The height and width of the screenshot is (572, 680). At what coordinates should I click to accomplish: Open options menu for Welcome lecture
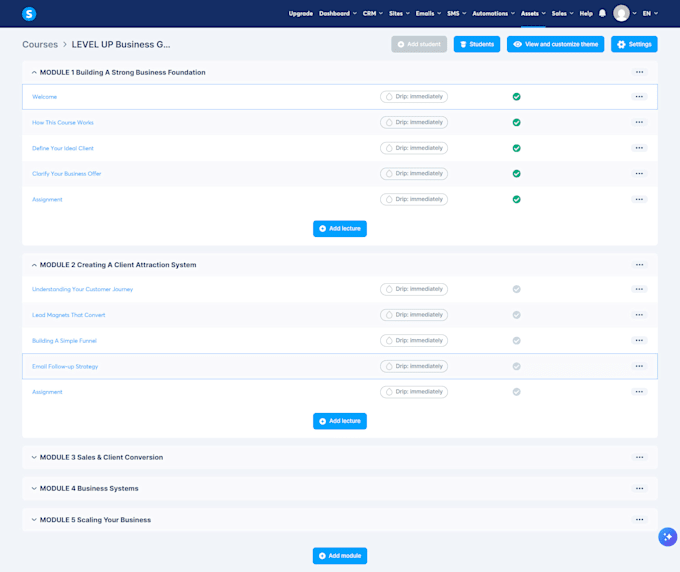tap(639, 97)
